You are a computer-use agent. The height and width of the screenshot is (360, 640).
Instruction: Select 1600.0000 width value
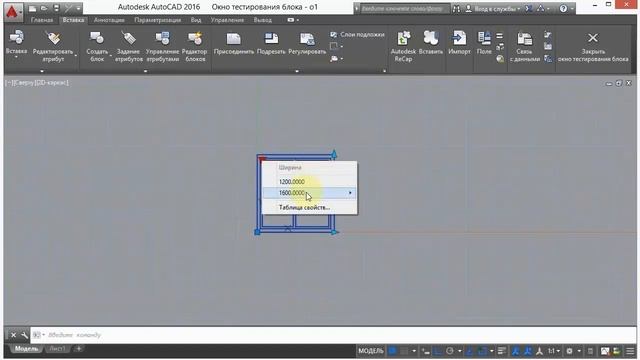click(309, 193)
